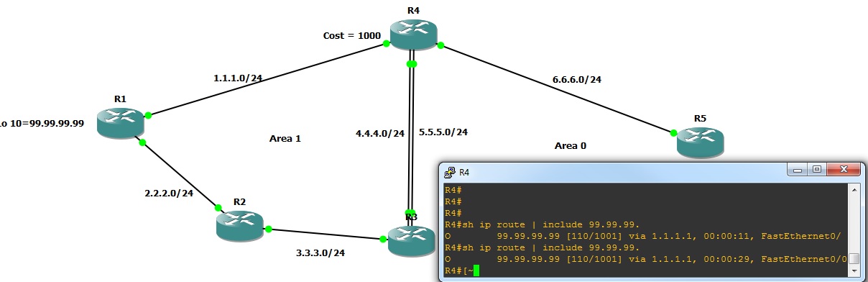
Task: Select the 1.1.1.0/24 link label
Action: pyautogui.click(x=238, y=78)
